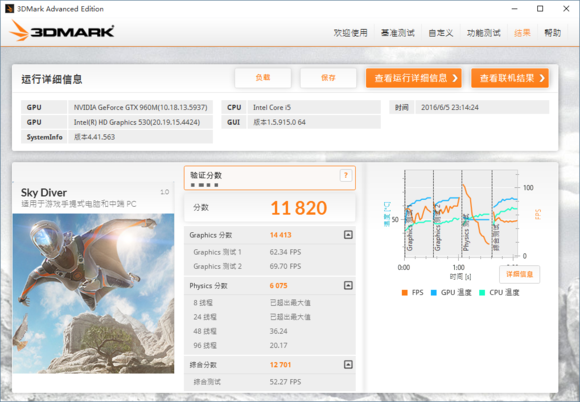Click the Intel Core i5 CPU entry
580x402 pixels.
click(x=314, y=107)
